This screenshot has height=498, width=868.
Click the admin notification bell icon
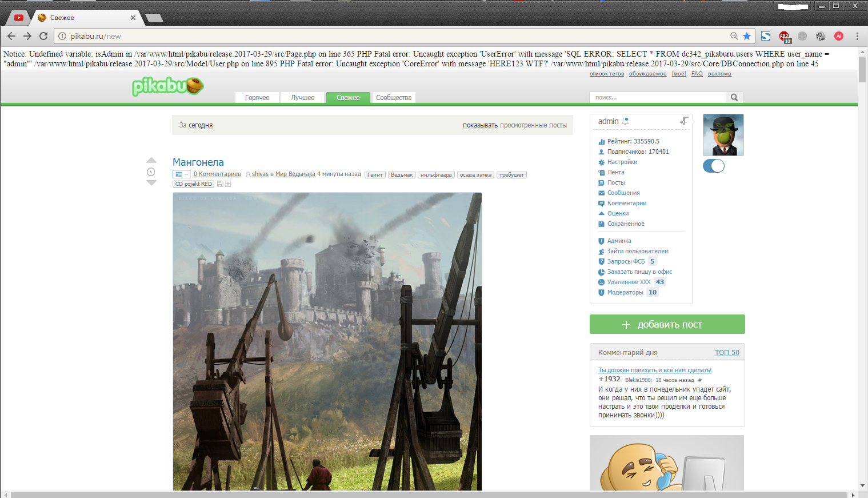pyautogui.click(x=626, y=121)
